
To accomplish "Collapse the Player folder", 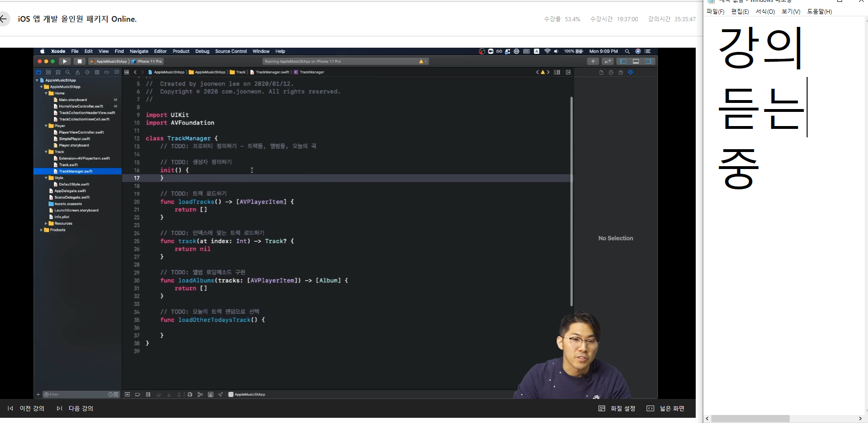I will (x=46, y=126).
